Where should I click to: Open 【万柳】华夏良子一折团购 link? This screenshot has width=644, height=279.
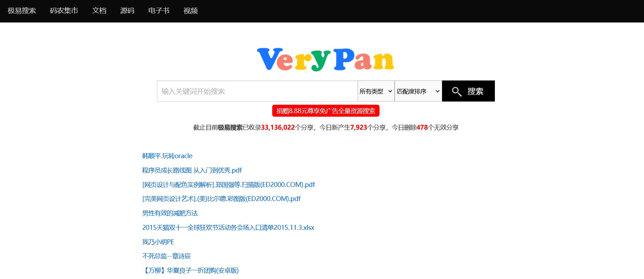coord(190,270)
